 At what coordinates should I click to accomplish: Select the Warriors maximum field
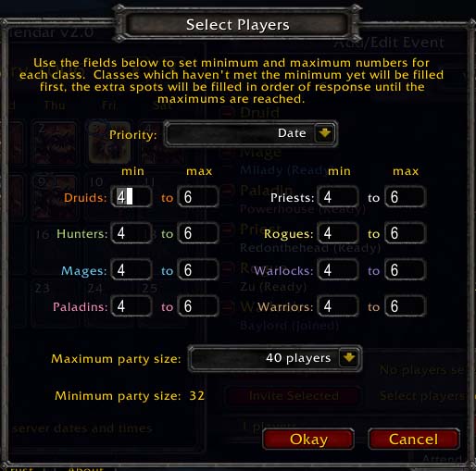click(406, 306)
